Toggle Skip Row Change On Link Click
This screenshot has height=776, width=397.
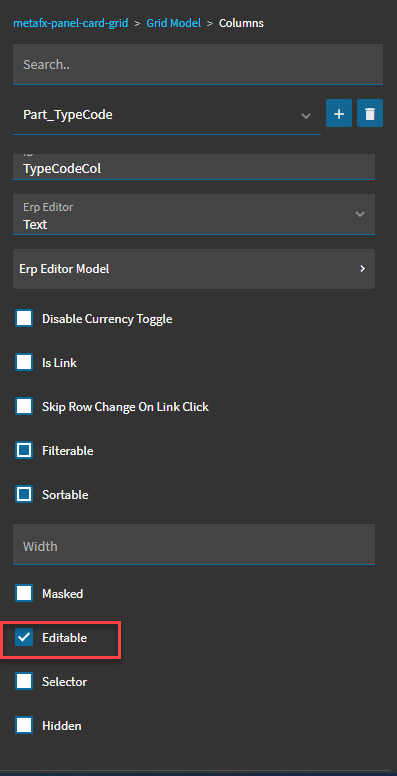click(x=24, y=407)
